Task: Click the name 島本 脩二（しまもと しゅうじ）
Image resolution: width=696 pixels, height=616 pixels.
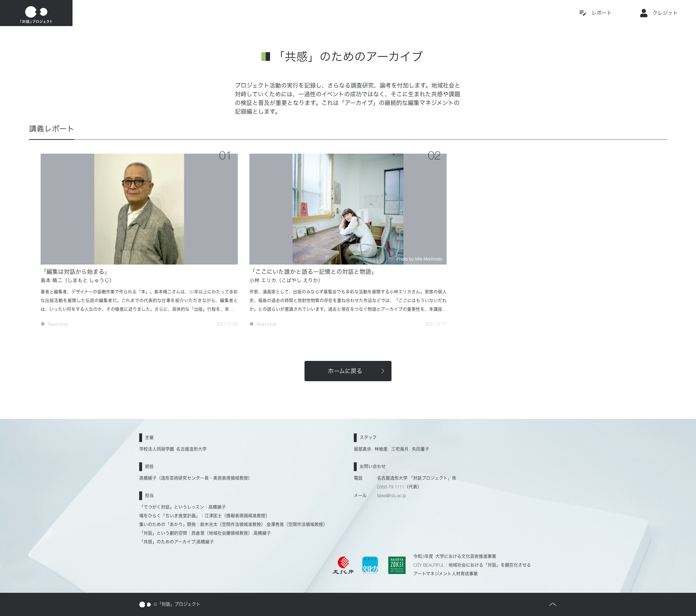Action: point(77,280)
